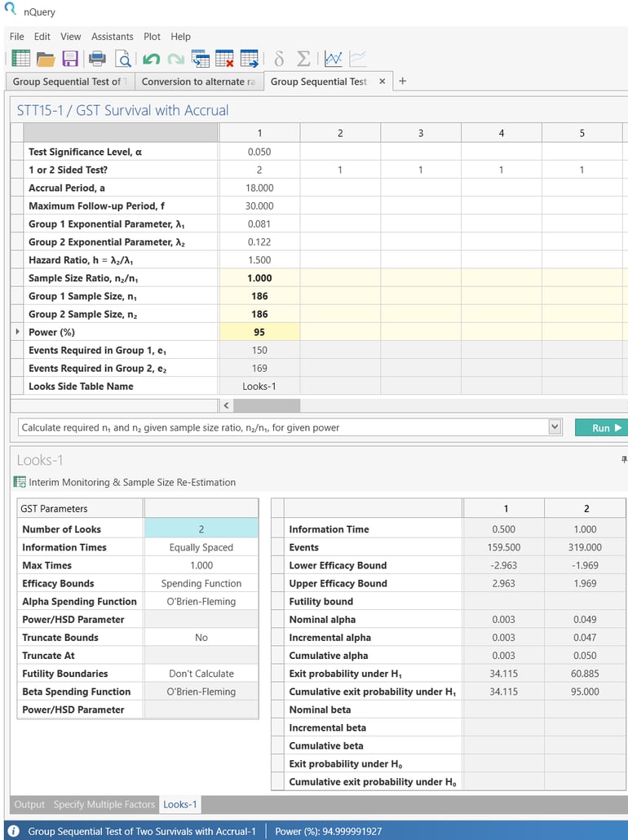
Task: Open Futility Boundaries Don't Calculate dropdown
Action: 201,674
